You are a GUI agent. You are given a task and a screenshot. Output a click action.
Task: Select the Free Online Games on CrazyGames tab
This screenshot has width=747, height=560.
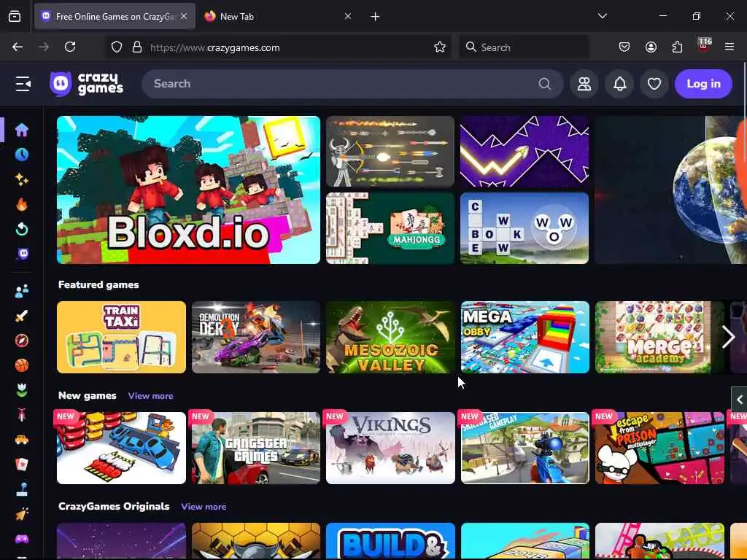pyautogui.click(x=115, y=17)
